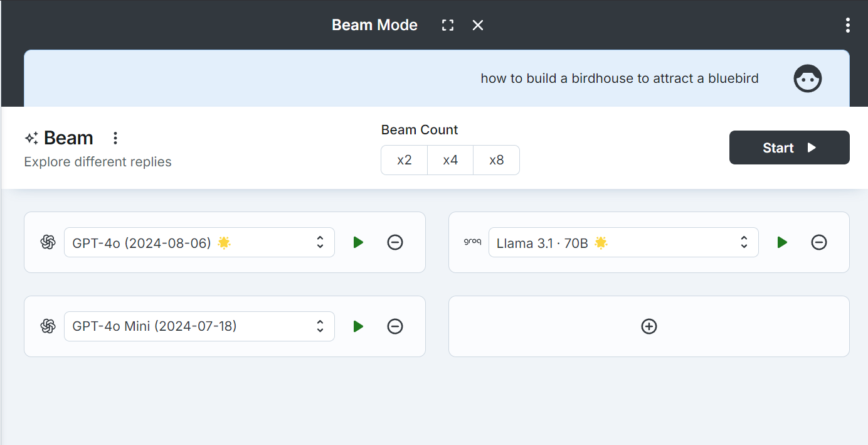This screenshot has height=445, width=868.
Task: Open the Beam options three-dot menu
Action: pyautogui.click(x=115, y=138)
